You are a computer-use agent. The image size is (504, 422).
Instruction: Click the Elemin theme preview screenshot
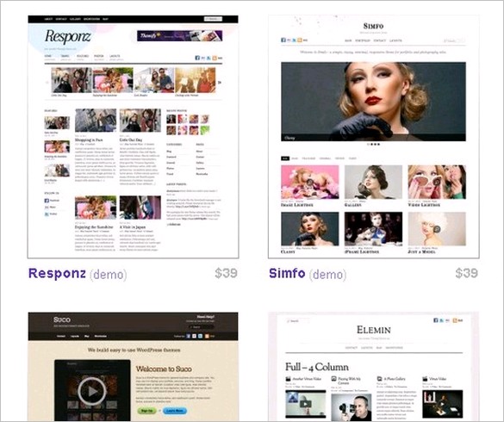(374, 366)
